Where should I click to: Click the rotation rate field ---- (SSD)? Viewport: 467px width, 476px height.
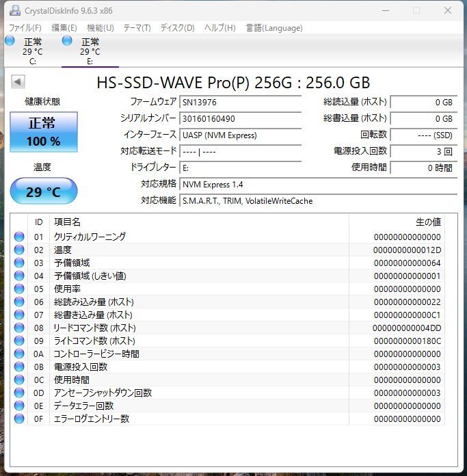[x=424, y=135]
